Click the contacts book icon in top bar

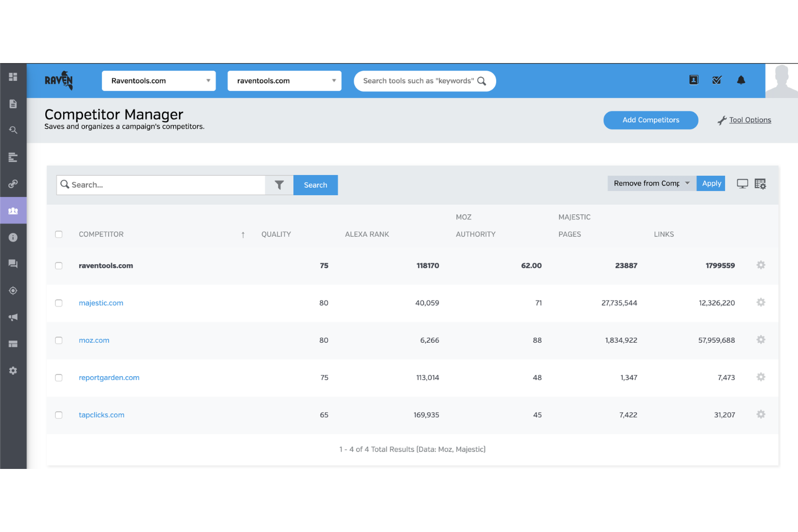pos(693,80)
